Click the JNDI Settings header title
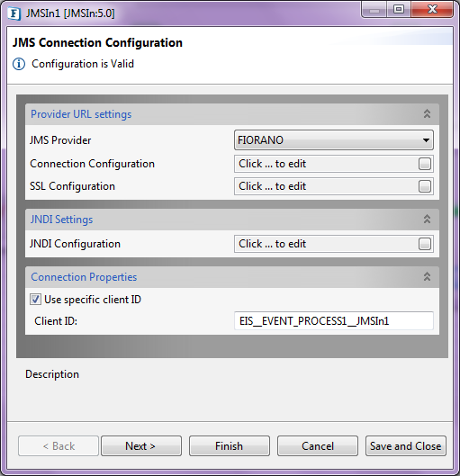460x476 pixels. [61, 220]
